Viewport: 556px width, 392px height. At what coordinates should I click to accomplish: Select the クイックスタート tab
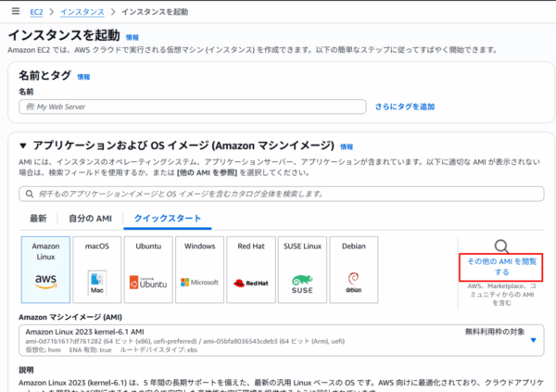(x=168, y=218)
